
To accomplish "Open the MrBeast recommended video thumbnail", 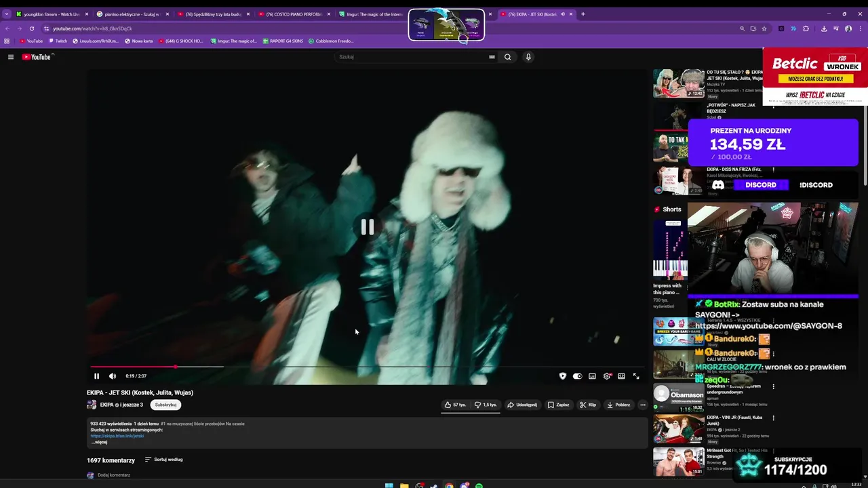I will pos(679,462).
